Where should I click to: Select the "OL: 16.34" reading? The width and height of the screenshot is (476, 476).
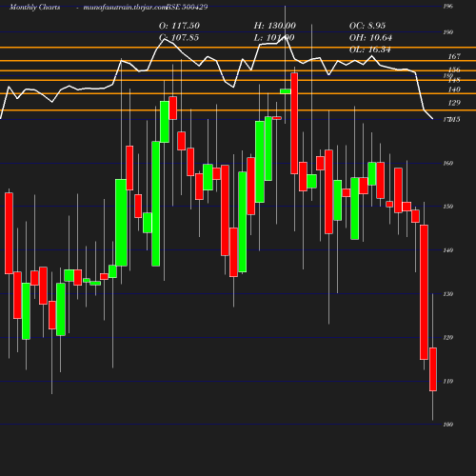tap(370, 50)
